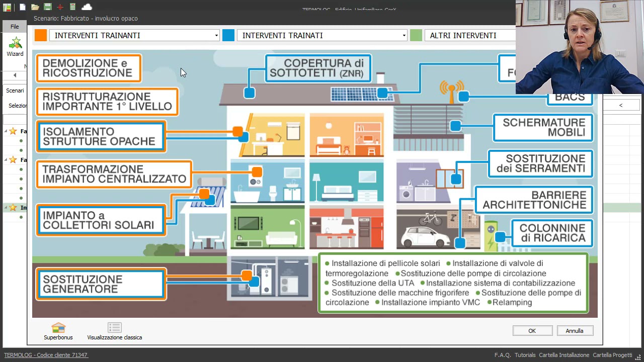Open Cartella Progetti link
This screenshot has width=644, height=362.
click(x=612, y=355)
